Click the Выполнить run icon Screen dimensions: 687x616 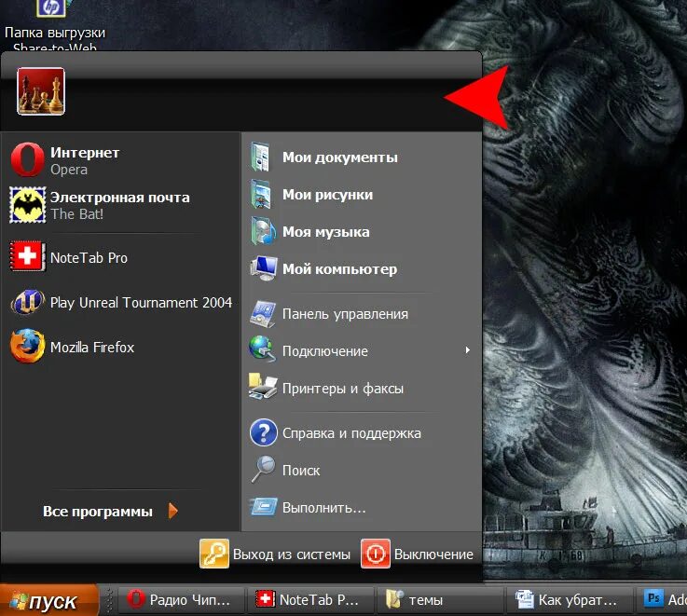click(263, 507)
